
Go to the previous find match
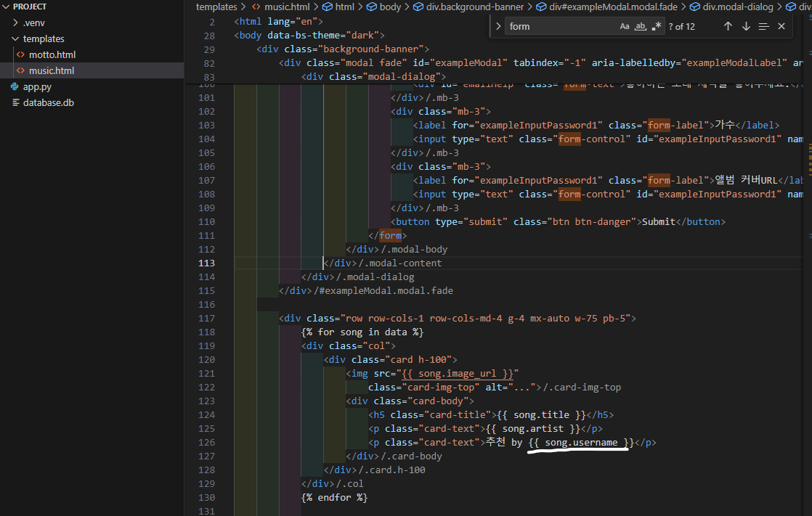[x=728, y=26]
